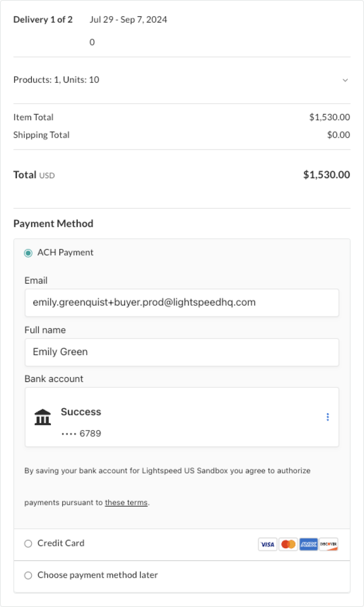This screenshot has height=607, width=364.
Task: Click the Discover card icon
Action: point(328,544)
